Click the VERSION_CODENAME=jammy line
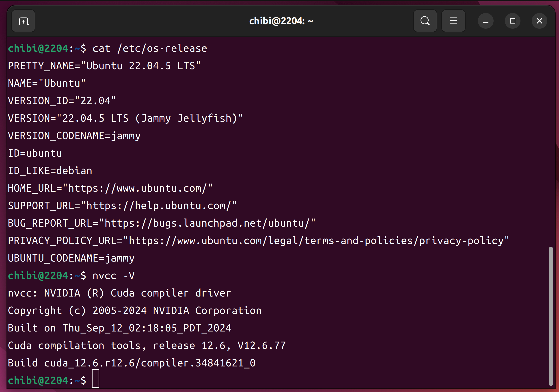559x392 pixels. point(74,136)
